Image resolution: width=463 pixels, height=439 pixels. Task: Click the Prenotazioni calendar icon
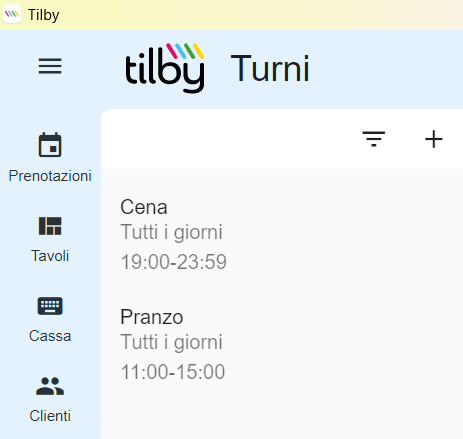[50, 145]
